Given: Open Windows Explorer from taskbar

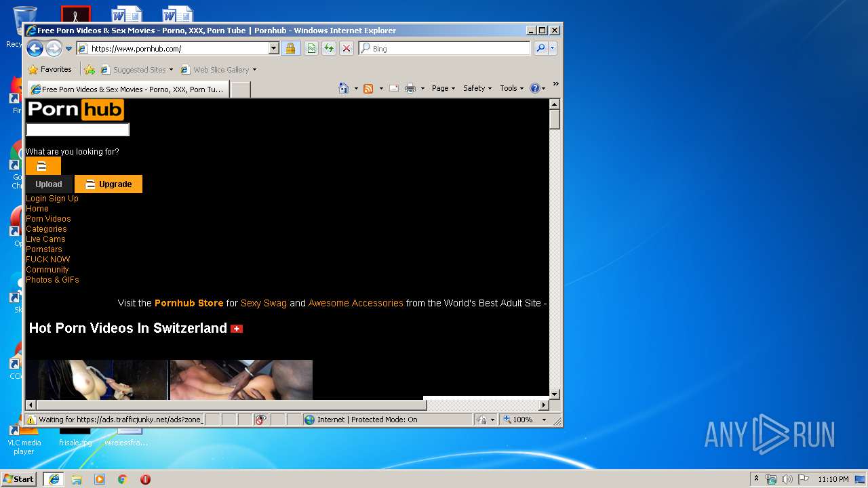Looking at the screenshot, I should [77, 479].
